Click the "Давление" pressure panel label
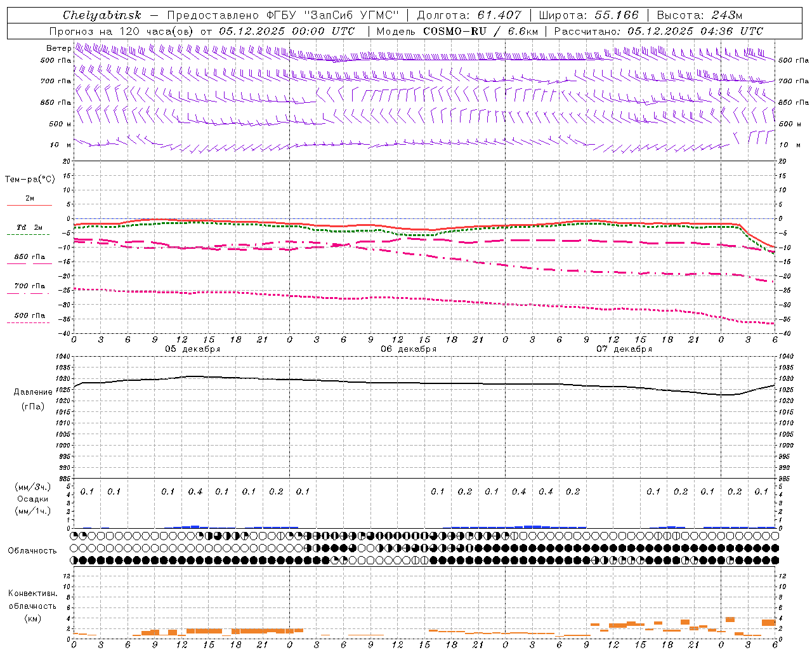This screenshot has width=812, height=650. click(x=33, y=392)
